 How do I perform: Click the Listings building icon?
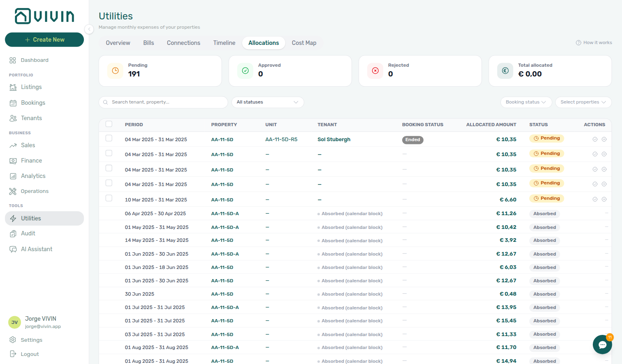pos(13,87)
